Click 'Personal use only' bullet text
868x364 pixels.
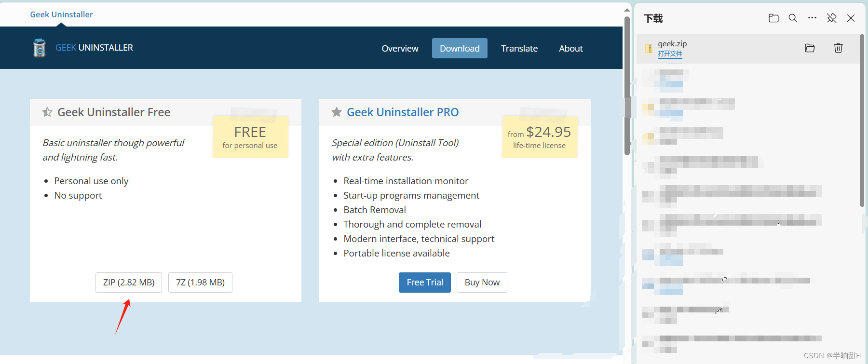[91, 181]
